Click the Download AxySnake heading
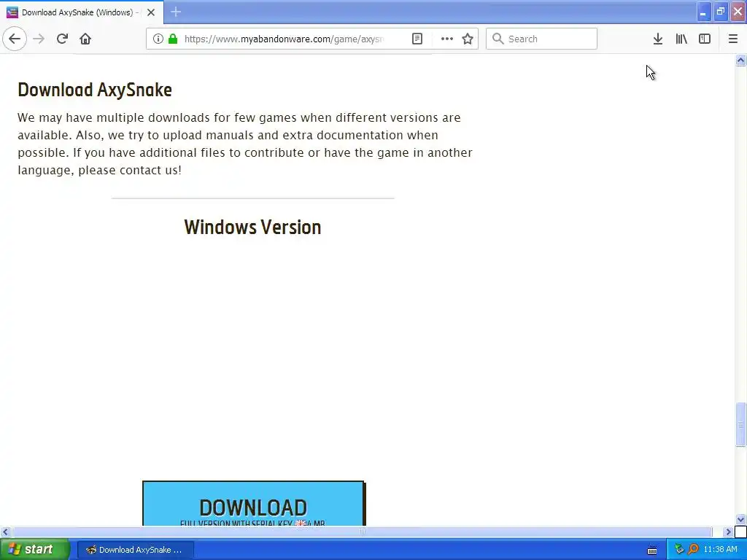 [95, 90]
